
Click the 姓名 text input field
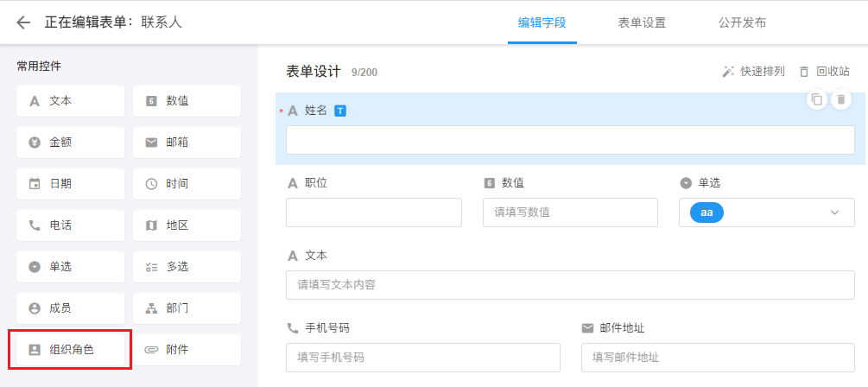click(570, 140)
